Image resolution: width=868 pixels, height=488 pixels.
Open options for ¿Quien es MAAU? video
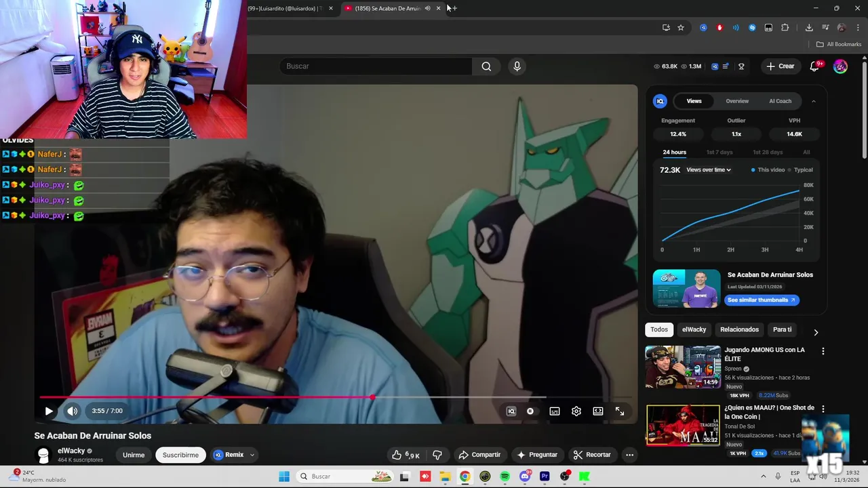coord(823,409)
